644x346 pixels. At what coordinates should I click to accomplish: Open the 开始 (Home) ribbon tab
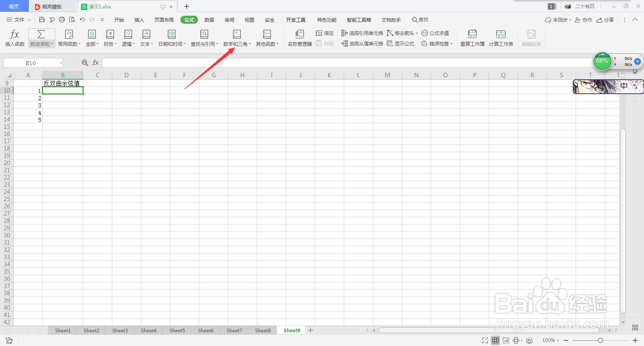point(119,20)
